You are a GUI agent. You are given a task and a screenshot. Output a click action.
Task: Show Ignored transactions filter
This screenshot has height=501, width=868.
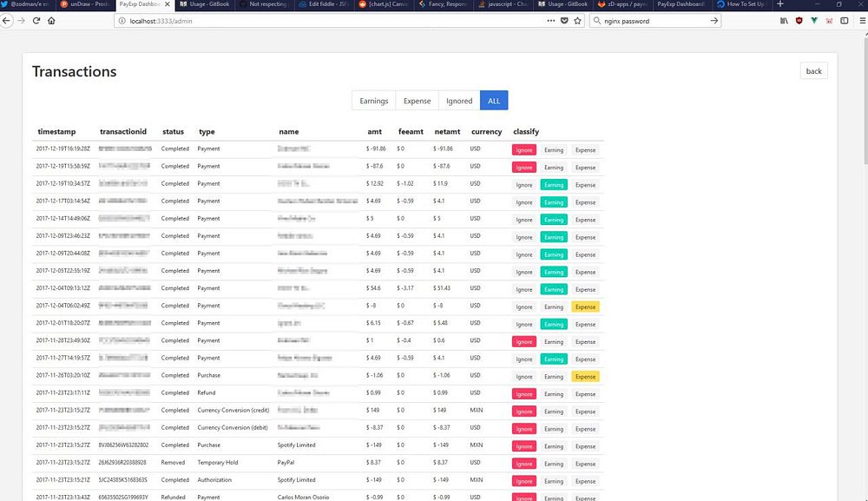459,101
